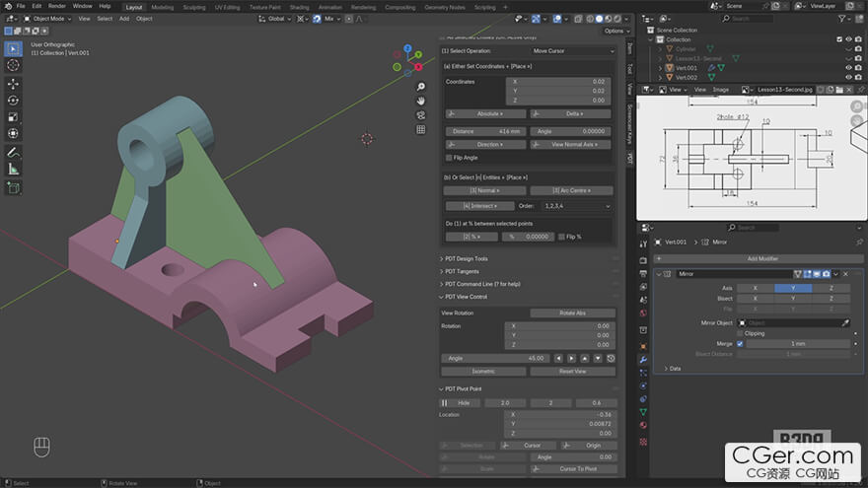The width and height of the screenshot is (868, 488).
Task: Expand Vert.001 in the outliner tree
Action: [x=660, y=68]
